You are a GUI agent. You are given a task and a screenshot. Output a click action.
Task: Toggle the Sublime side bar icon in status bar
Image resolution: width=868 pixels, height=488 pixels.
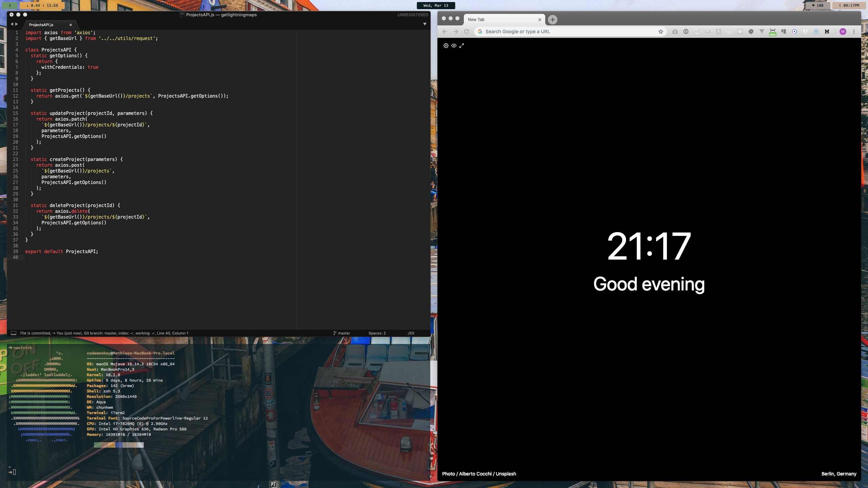[14, 333]
